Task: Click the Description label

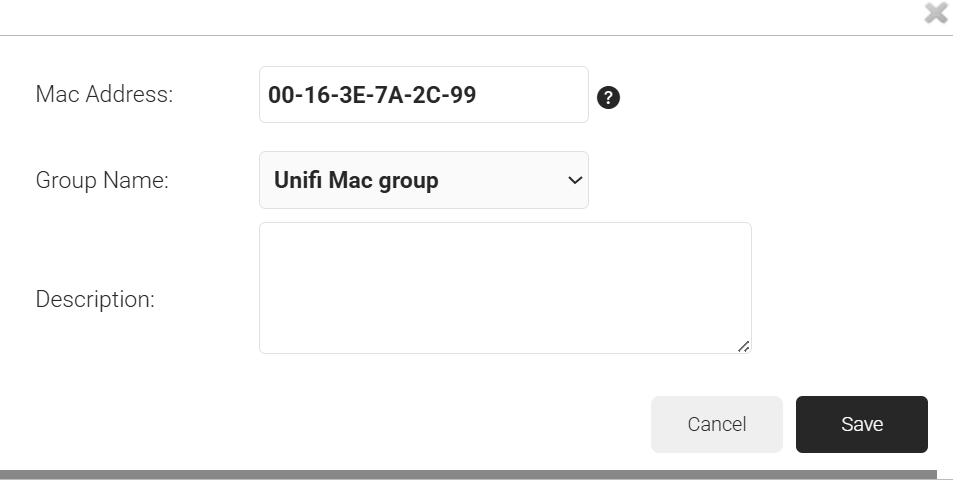Action: (95, 299)
